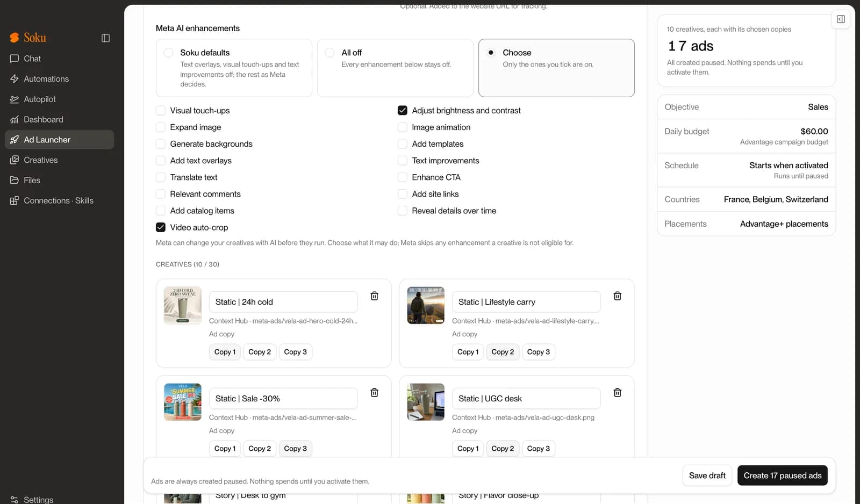Image resolution: width=860 pixels, height=504 pixels.
Task: Open Dashboard from sidebar
Action: [x=59, y=120]
